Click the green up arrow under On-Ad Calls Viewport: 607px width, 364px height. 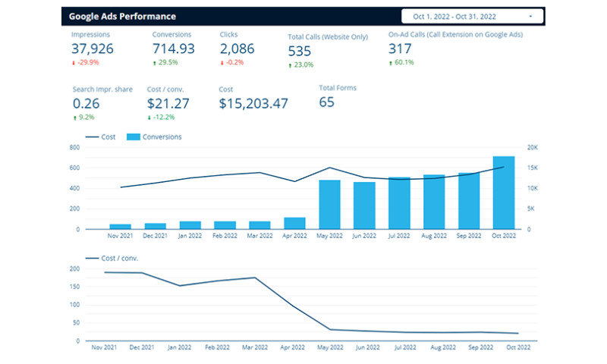390,62
